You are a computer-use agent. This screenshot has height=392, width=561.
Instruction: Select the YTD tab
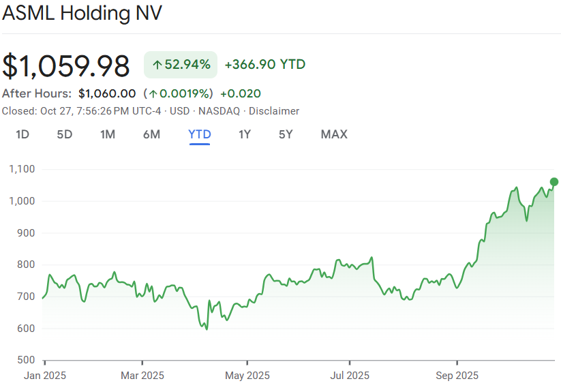pos(200,134)
